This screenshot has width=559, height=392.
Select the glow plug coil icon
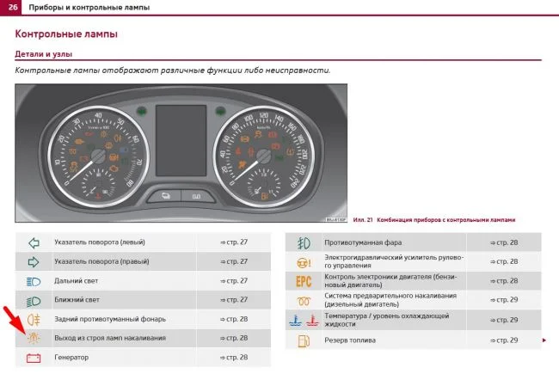click(x=304, y=300)
